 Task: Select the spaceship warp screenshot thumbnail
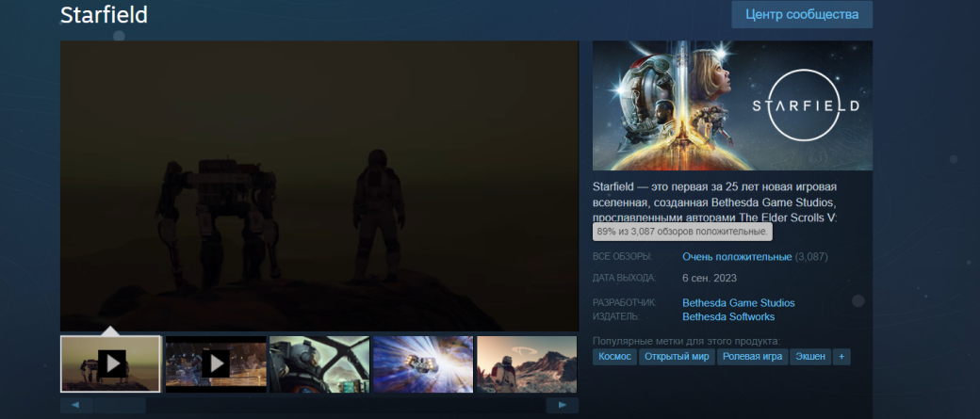coord(423,364)
